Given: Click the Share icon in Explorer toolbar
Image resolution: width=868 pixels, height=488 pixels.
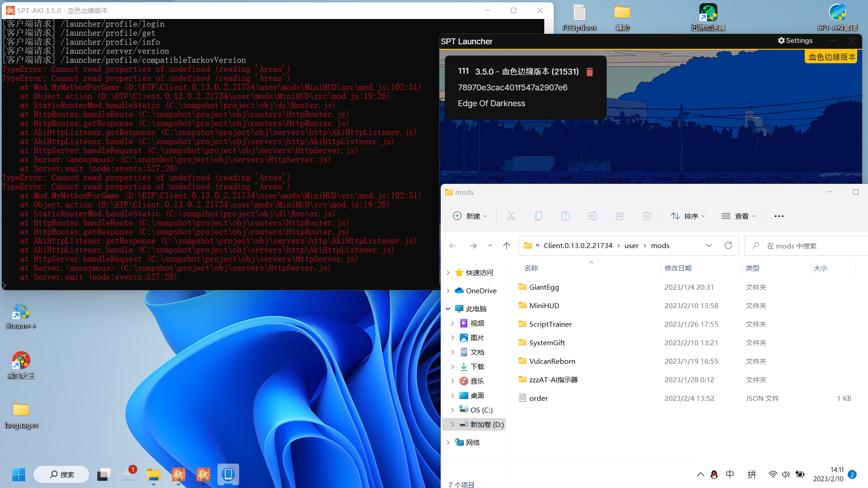Looking at the screenshot, I should coord(619,216).
